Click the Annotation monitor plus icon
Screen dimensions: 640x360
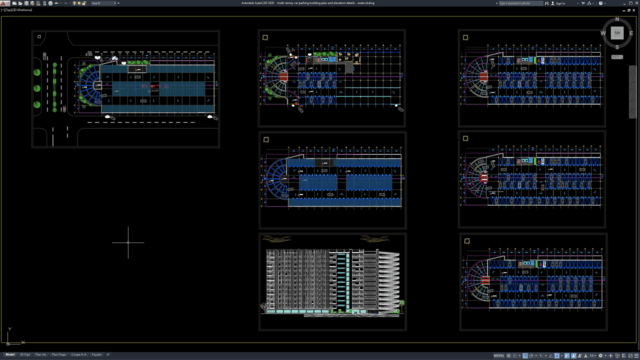click(611, 356)
